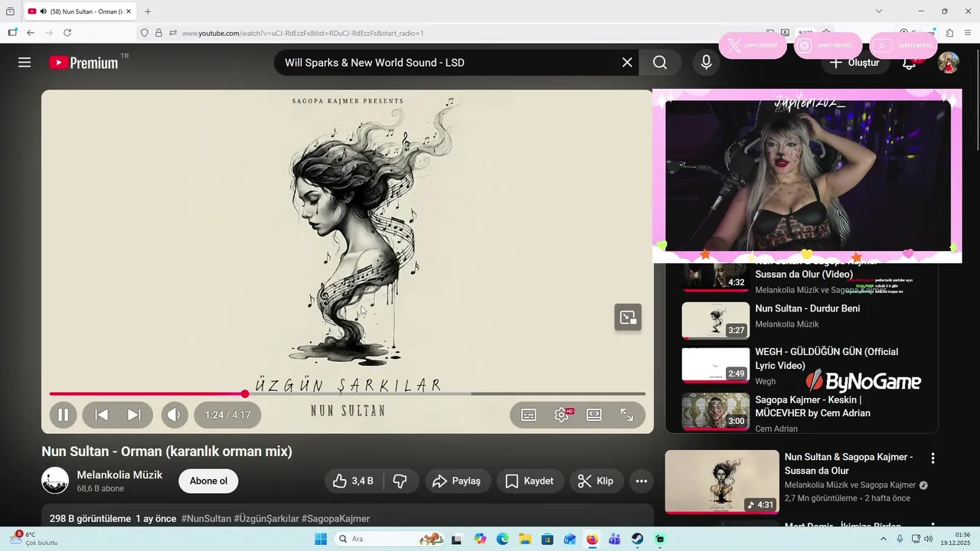Toggle theater mode on the player
Image resolution: width=980 pixels, height=551 pixels.
click(594, 415)
